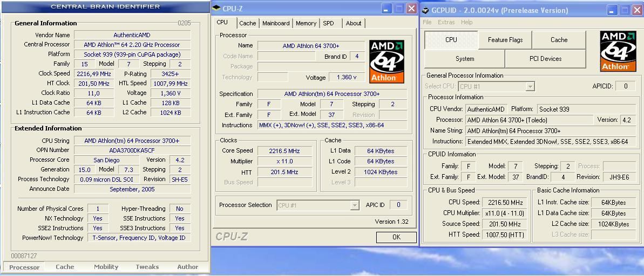The width and height of the screenshot is (644, 276).
Task: Click GCPUID Version value 4.2
Action: click(627, 120)
